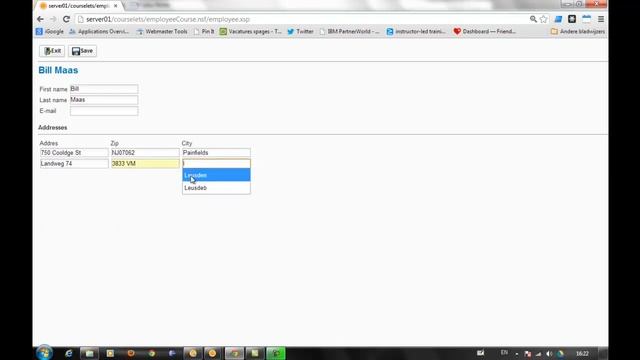
Task: Click the address bar URL field
Action: [x=302, y=19]
